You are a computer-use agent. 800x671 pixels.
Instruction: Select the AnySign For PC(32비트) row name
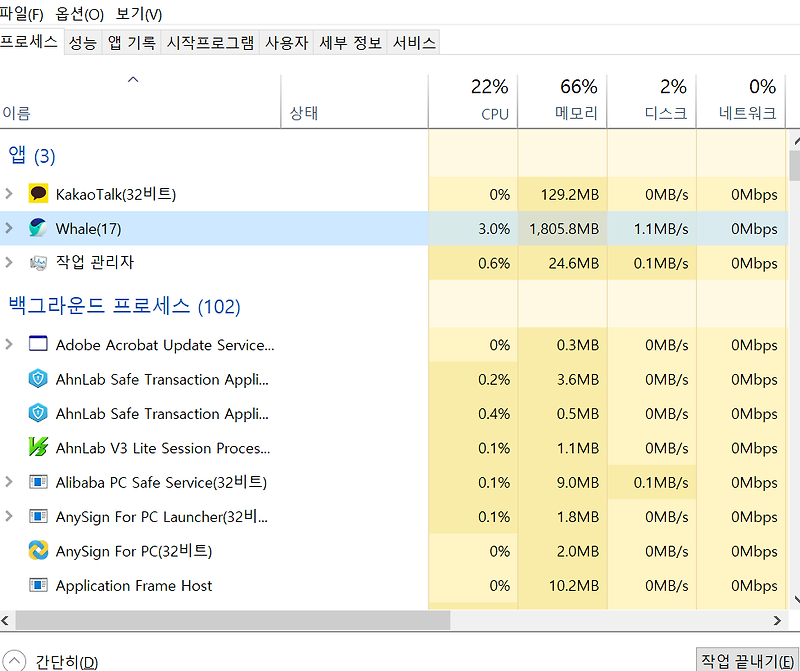[x=134, y=551]
